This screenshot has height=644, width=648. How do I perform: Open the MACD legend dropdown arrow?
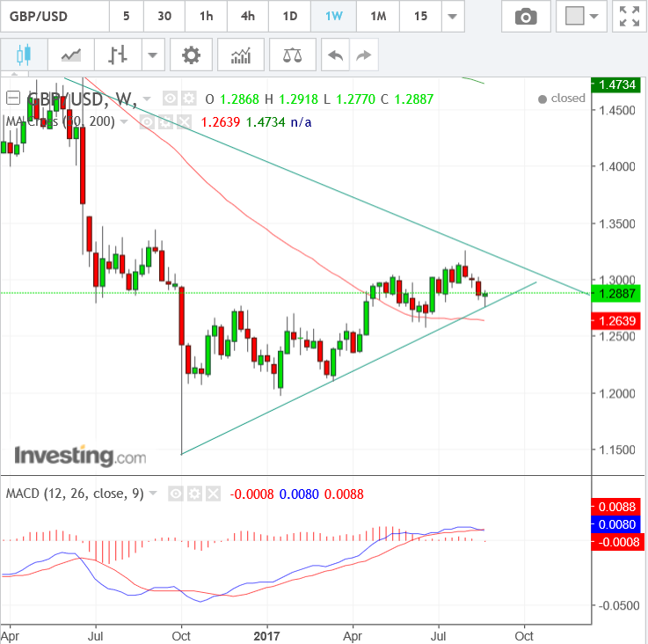pos(153,493)
